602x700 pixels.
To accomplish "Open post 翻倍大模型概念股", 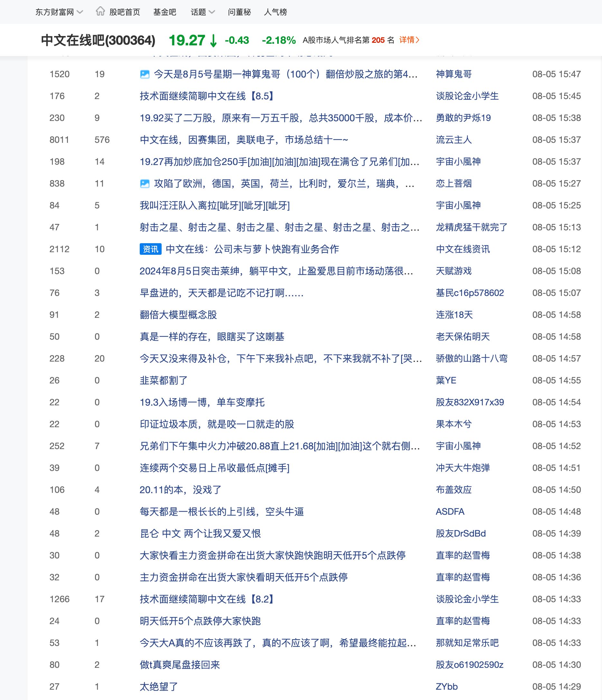I will tap(178, 315).
